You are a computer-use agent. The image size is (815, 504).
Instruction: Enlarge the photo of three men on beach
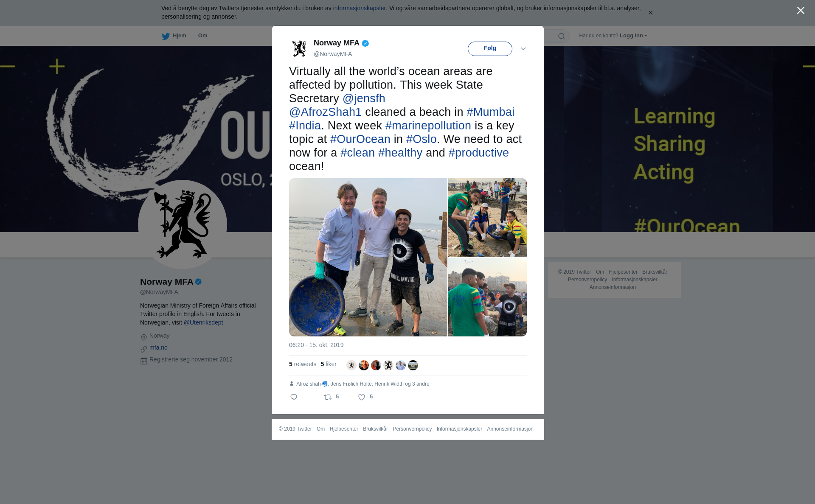coord(368,257)
